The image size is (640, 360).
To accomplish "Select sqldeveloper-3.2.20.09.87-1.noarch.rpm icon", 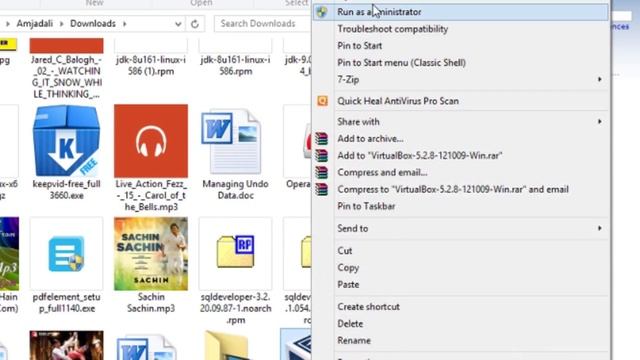I will 235,251.
